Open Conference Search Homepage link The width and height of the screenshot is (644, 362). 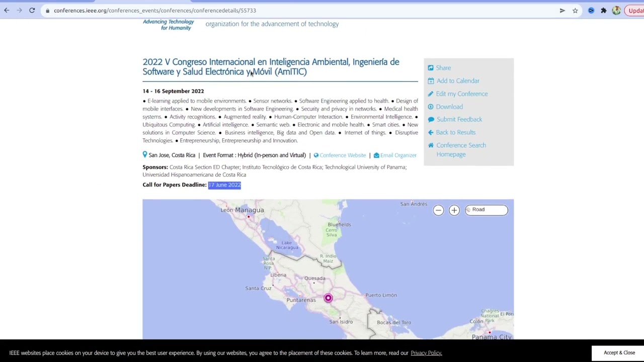coord(461,150)
